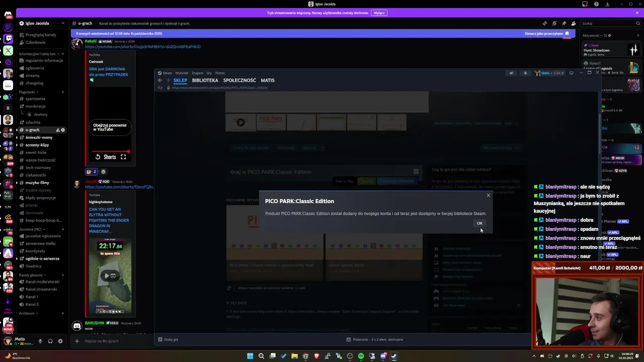Collapse the Jacowice (MC) category
The image size is (644, 362).
pos(31,229)
